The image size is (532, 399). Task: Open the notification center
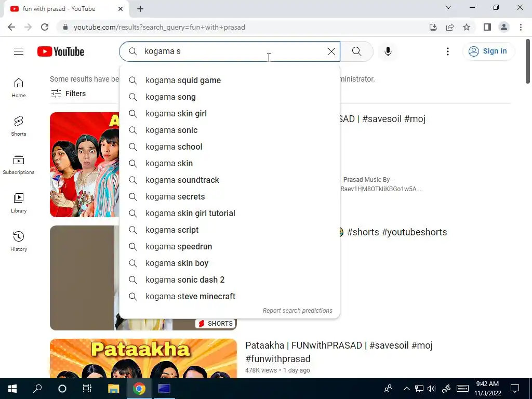pyautogui.click(x=515, y=389)
